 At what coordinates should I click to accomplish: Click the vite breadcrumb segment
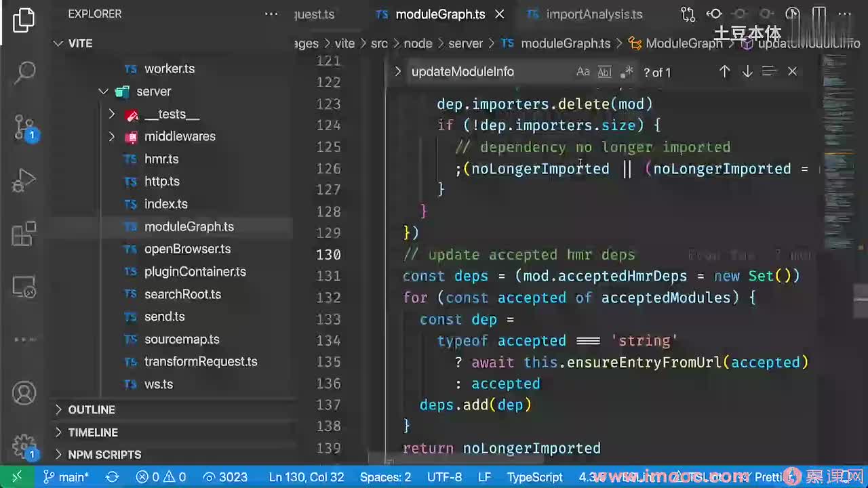click(344, 43)
